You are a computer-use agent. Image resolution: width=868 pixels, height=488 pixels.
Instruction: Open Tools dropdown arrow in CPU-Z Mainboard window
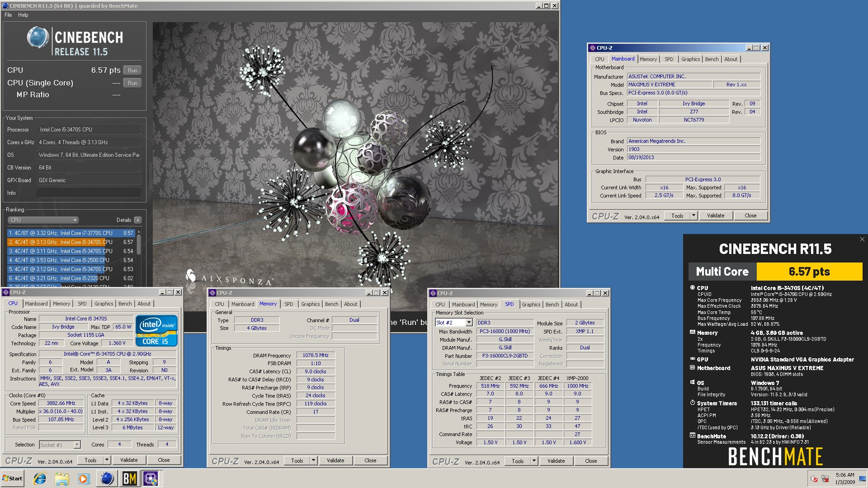693,216
